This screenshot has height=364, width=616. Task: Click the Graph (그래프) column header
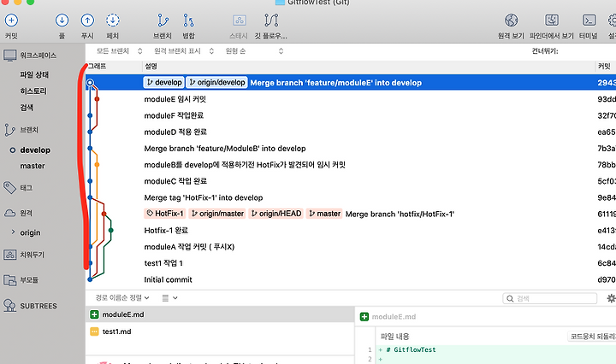[x=97, y=67]
